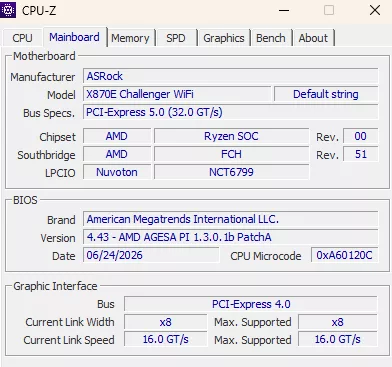Close the CPU-Z window

pos(375,10)
